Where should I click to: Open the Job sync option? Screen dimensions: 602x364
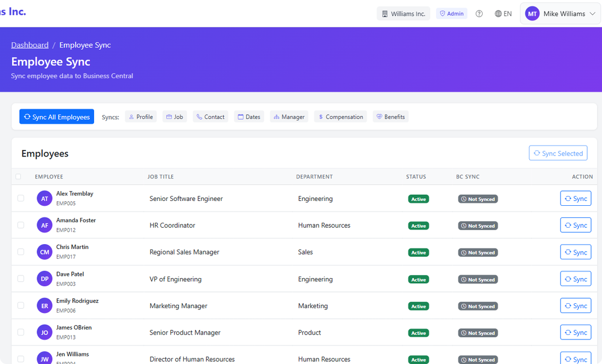coord(175,117)
